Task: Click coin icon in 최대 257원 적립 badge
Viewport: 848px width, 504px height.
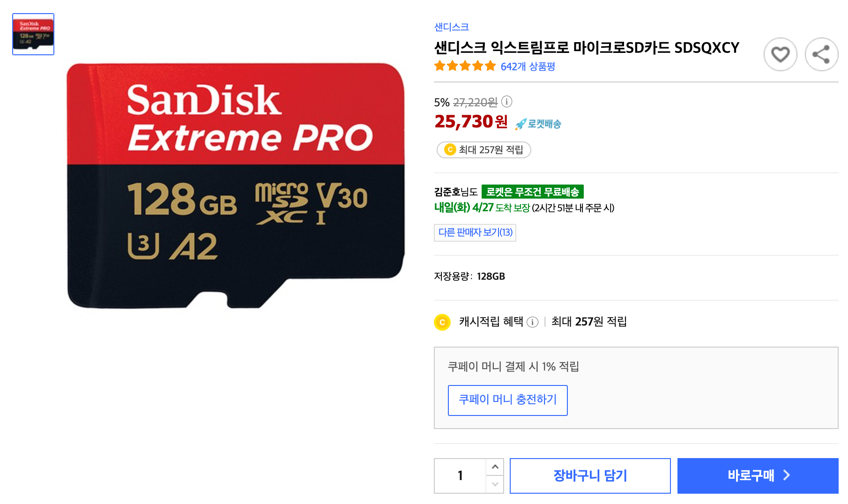Action: [450, 150]
